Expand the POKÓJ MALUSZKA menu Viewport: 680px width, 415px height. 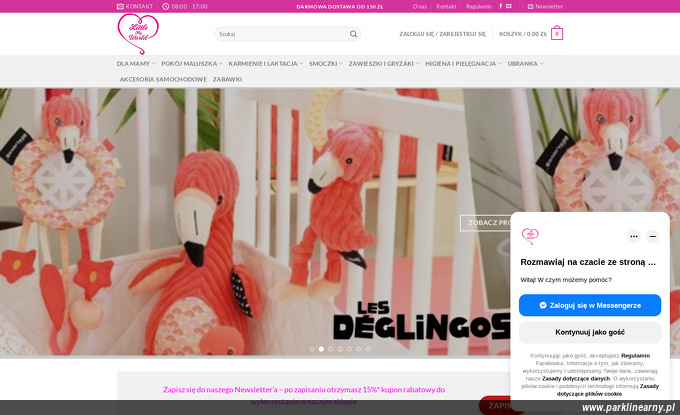coord(192,63)
